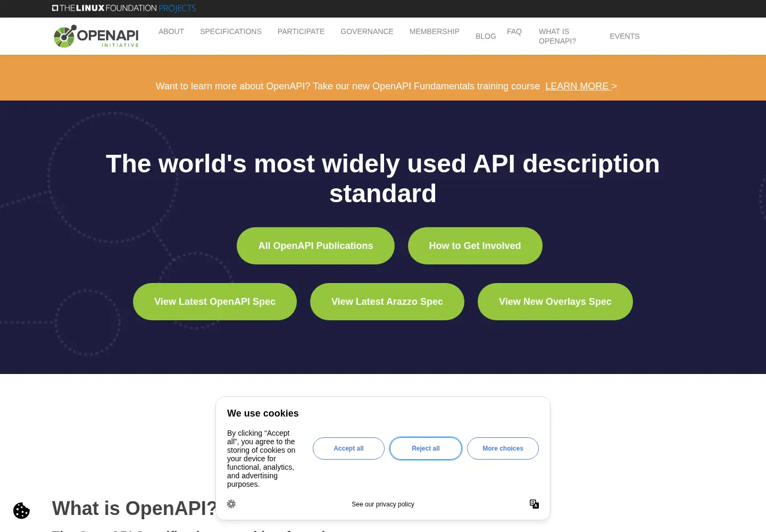Screen dimensions: 766x532
Task: Click View Latest Arazzo Spec button
Action: pyautogui.click(x=387, y=302)
